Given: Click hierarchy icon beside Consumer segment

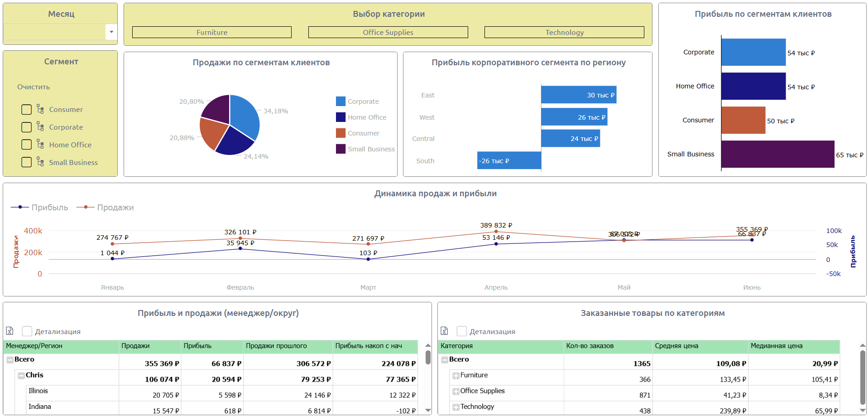Looking at the screenshot, I should pos(40,109).
